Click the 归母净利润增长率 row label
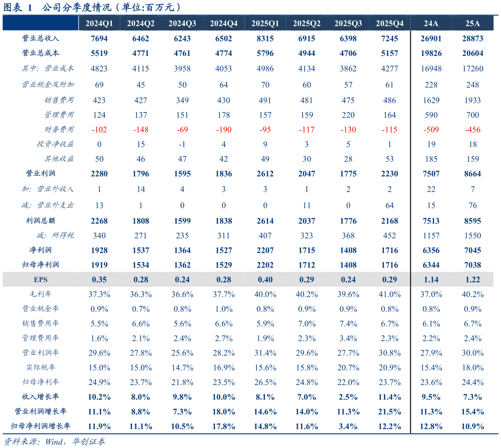The image size is (501, 448). click(x=40, y=426)
